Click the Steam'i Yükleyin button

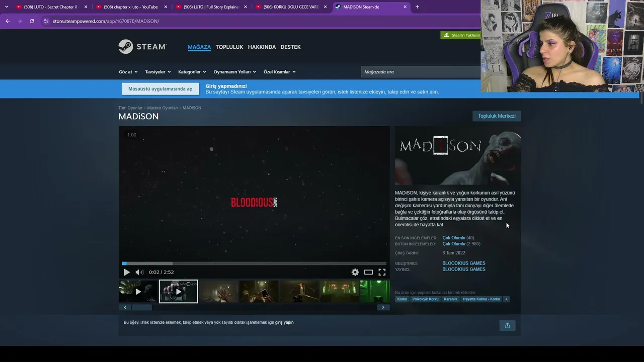pos(461,35)
